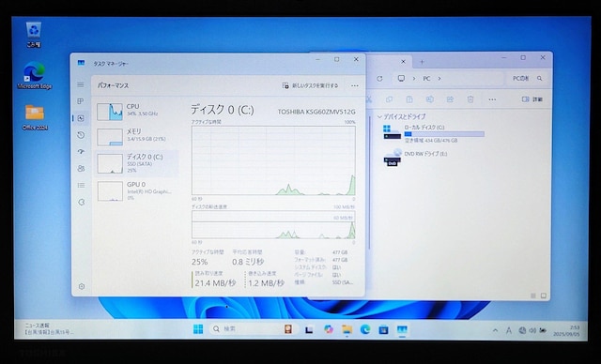Open Users page in Task Manager sidebar
This screenshot has height=364, width=601.
tap(81, 169)
